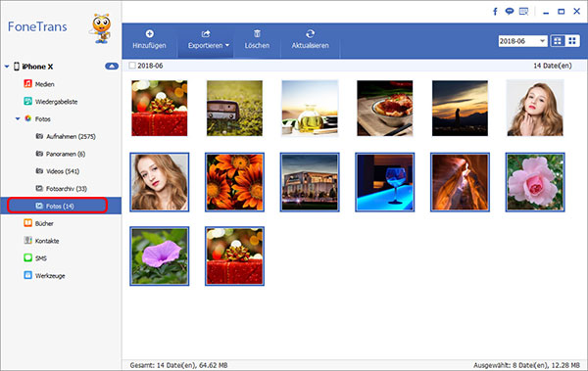Refresh with the Aktualisieren button
588x371 pixels.
(x=310, y=40)
